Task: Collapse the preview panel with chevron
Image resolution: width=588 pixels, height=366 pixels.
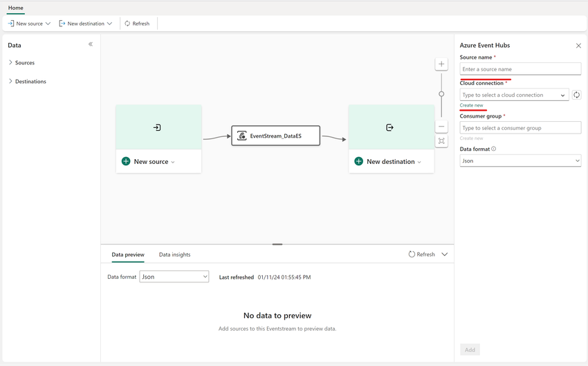Action: coord(445,254)
